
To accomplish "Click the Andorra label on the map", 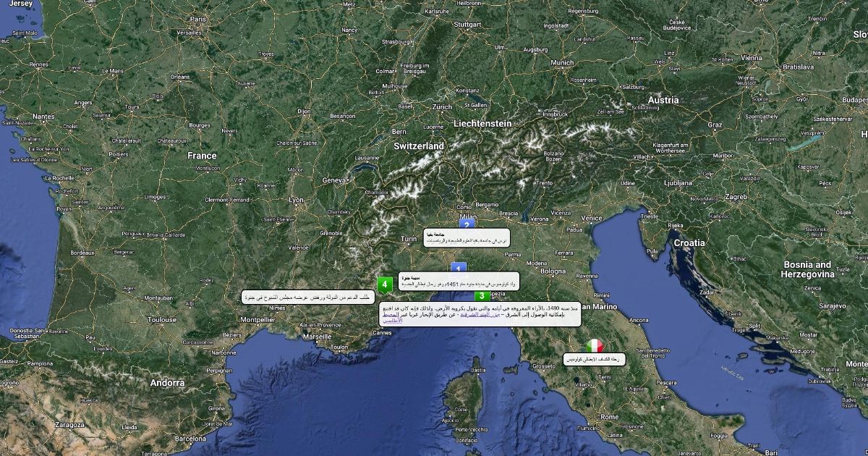I will pyautogui.click(x=167, y=383).
